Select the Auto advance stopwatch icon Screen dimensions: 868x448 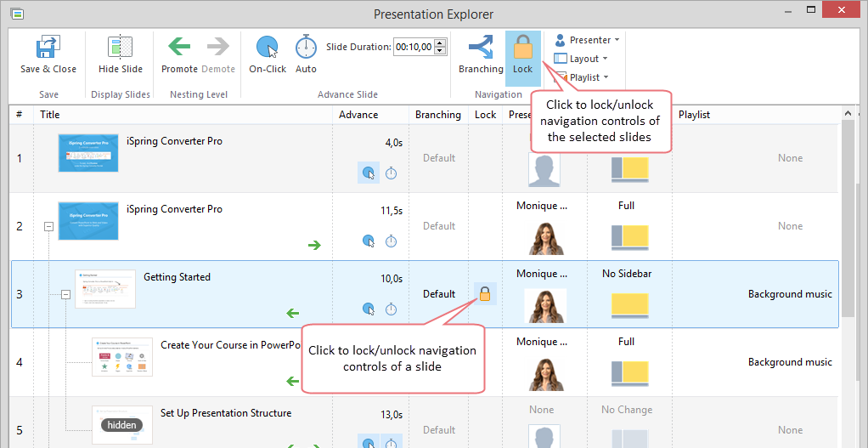306,47
